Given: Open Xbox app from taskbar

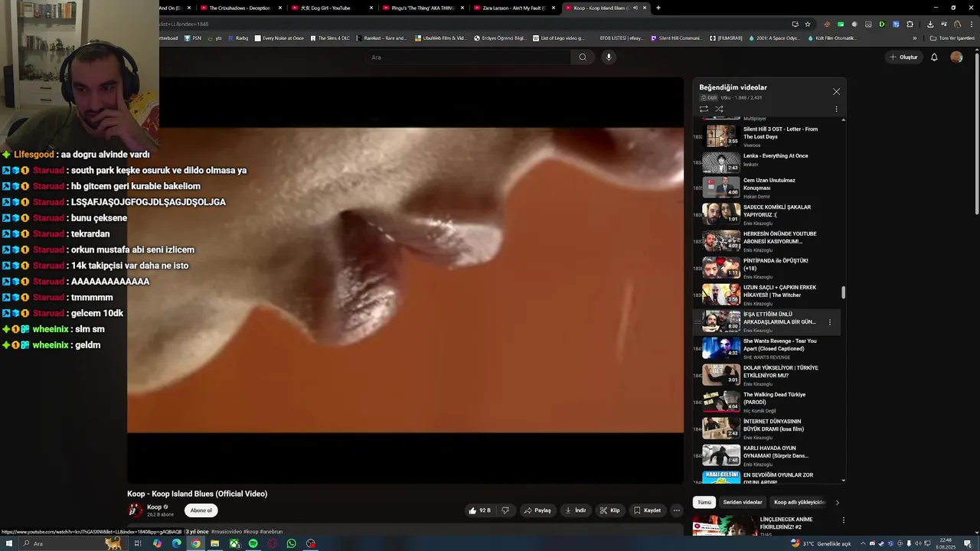Looking at the screenshot, I should (234, 543).
